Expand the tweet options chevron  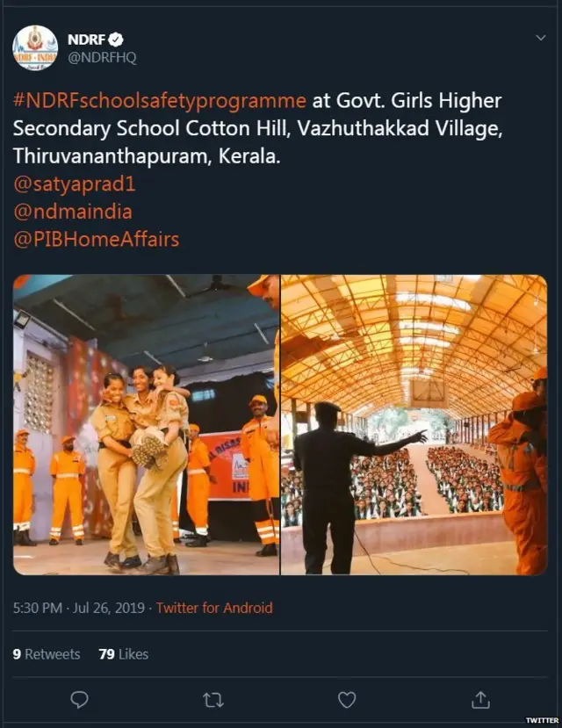coord(541,38)
